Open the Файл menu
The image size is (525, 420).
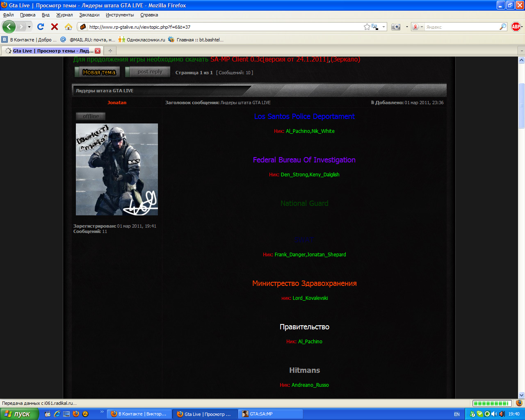(x=8, y=15)
